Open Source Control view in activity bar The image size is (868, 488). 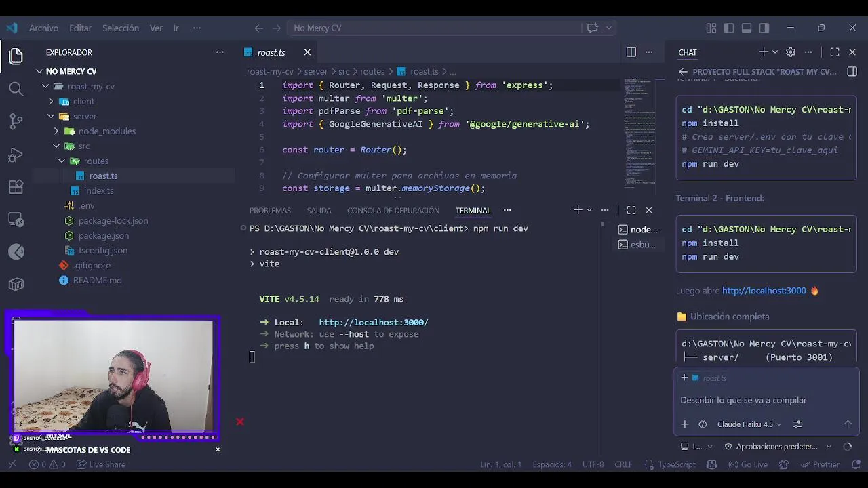[16, 121]
